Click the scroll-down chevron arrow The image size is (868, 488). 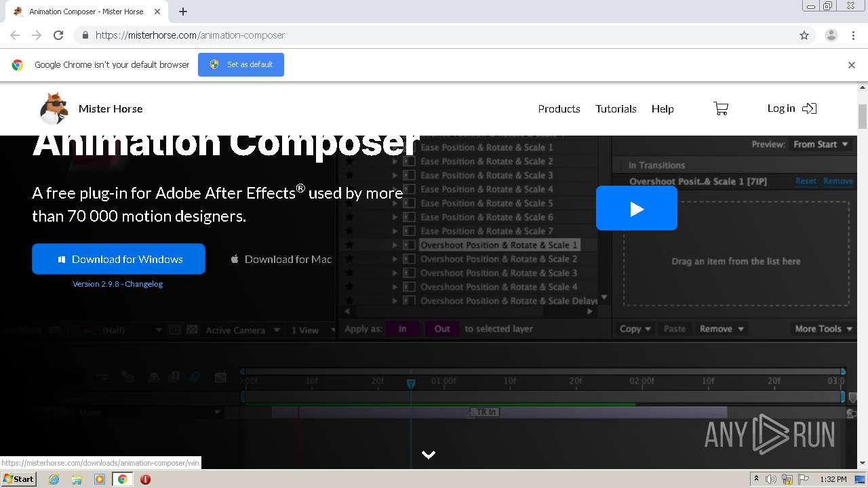click(x=429, y=455)
